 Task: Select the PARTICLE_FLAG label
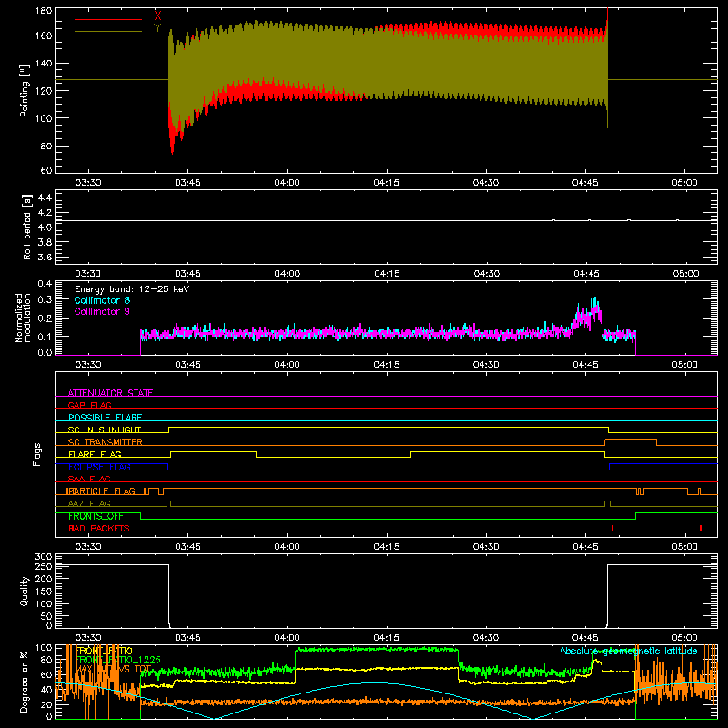(101, 491)
